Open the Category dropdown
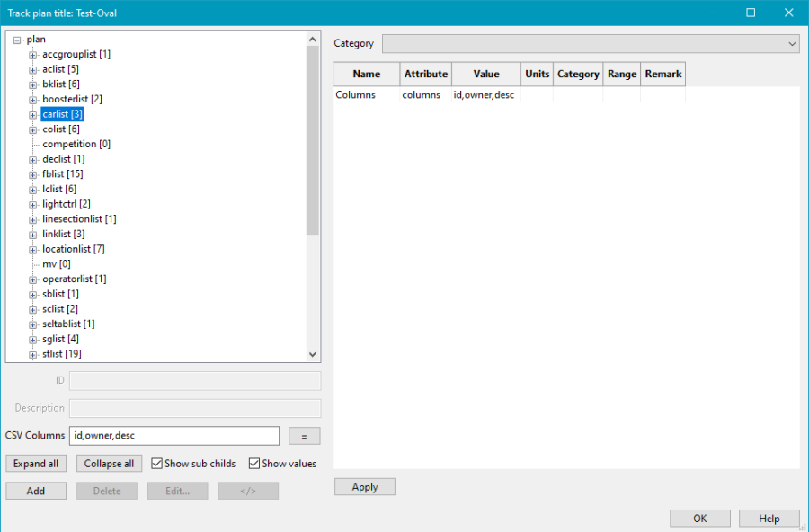The height and width of the screenshot is (532, 809). click(591, 43)
